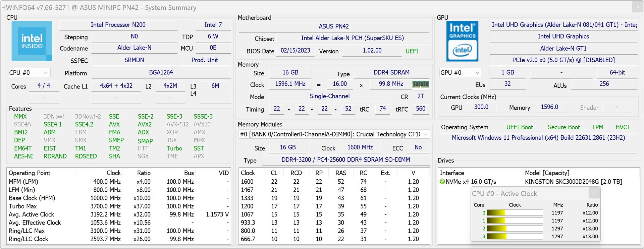Click the ASUS PN42 motherboard name field
Image resolution: width=644 pixels, height=249 pixels.
[x=333, y=26]
